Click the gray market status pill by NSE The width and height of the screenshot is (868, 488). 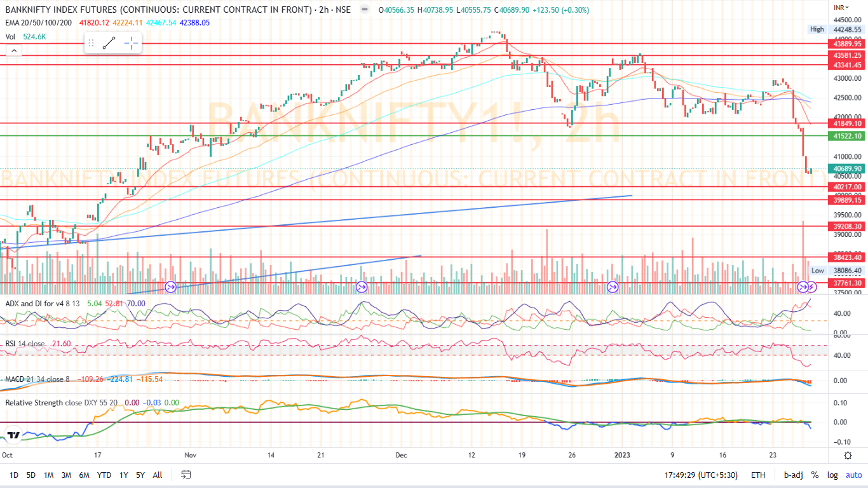[x=363, y=10]
